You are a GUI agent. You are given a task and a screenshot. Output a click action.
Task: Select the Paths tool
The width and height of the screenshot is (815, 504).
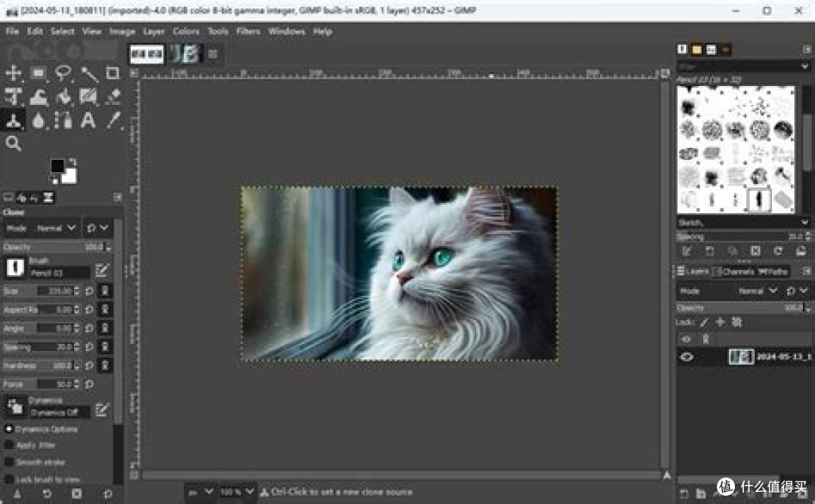tap(63, 121)
